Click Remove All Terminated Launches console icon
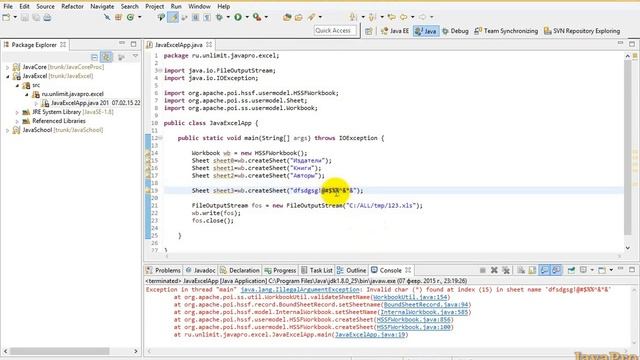The height and width of the screenshot is (360, 640). click(x=506, y=270)
